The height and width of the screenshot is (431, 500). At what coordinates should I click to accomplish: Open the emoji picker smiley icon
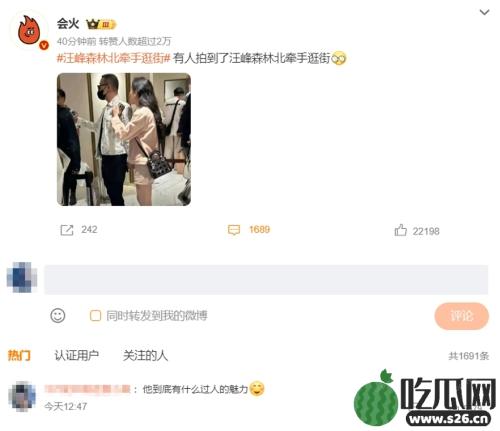point(58,315)
